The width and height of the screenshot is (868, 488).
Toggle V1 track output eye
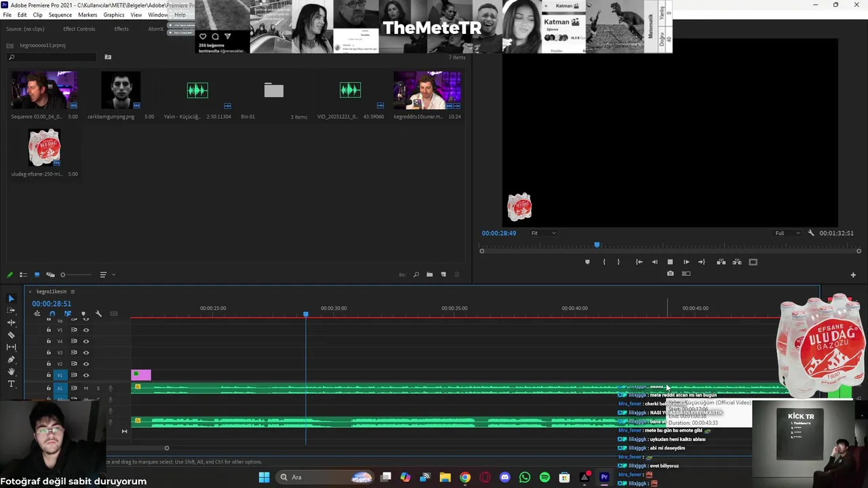coord(86,375)
